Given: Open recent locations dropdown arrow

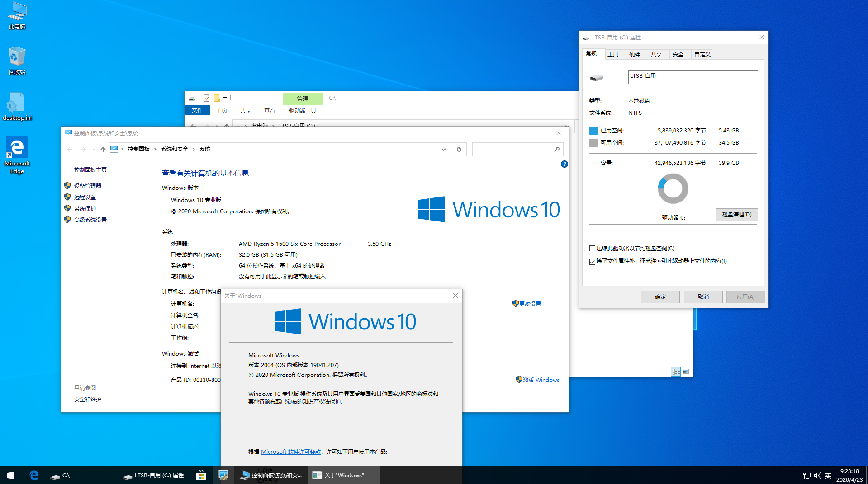Looking at the screenshot, I should tap(94, 149).
